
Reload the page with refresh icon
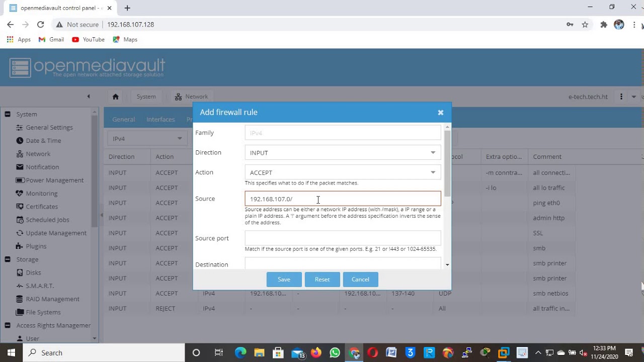click(x=40, y=24)
